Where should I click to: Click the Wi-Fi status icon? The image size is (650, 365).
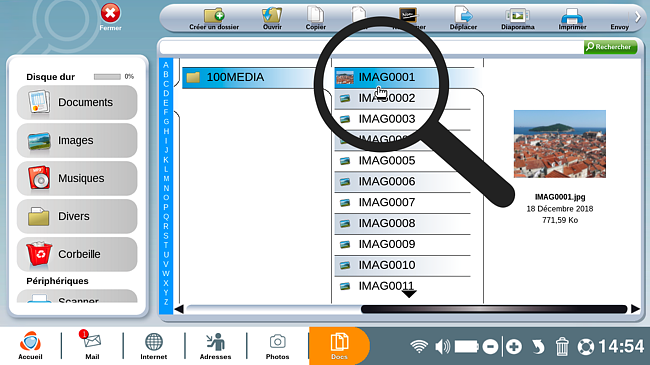click(419, 346)
